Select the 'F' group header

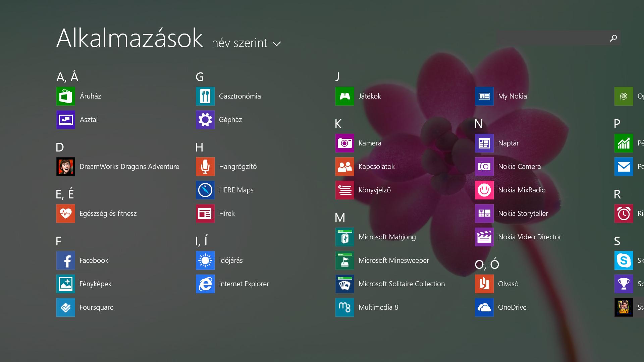point(58,241)
